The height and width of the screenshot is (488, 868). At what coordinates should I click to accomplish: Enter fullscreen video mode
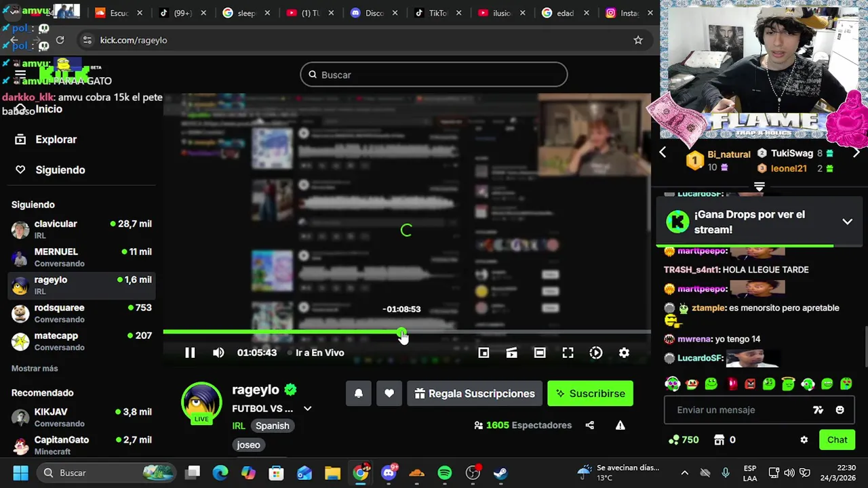(x=568, y=352)
